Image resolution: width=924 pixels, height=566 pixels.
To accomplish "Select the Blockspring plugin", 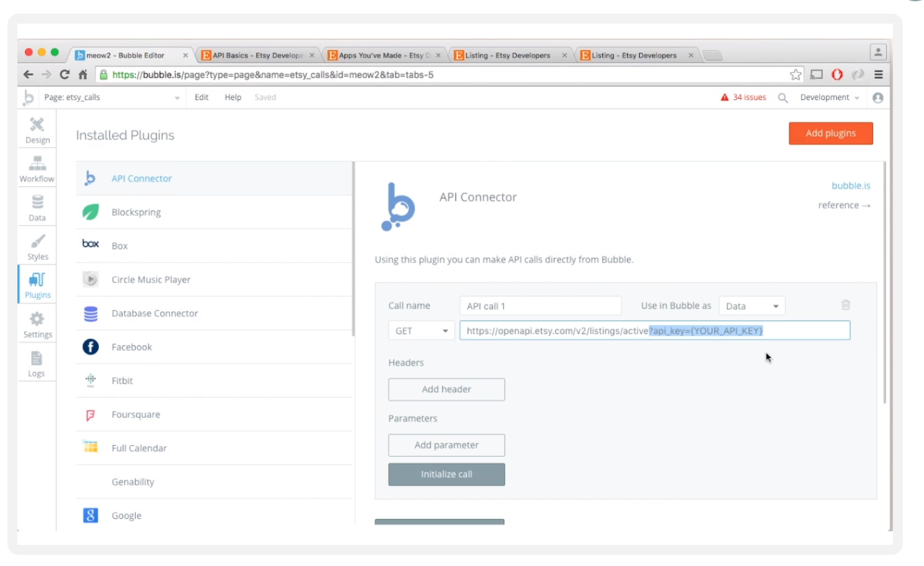I will [214, 212].
